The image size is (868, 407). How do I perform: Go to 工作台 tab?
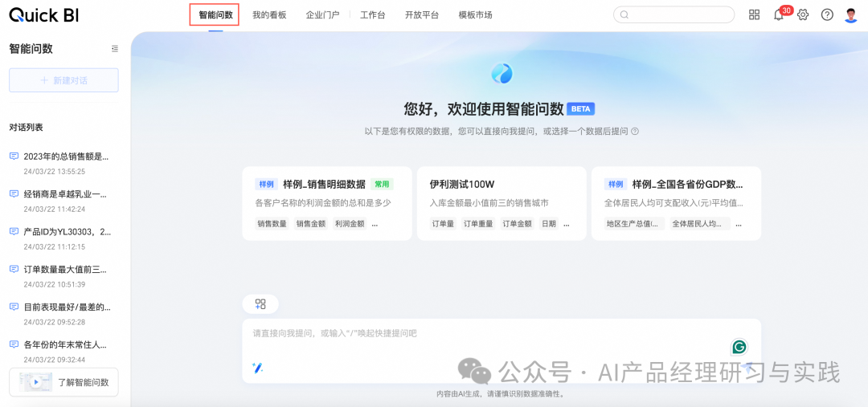pos(373,15)
